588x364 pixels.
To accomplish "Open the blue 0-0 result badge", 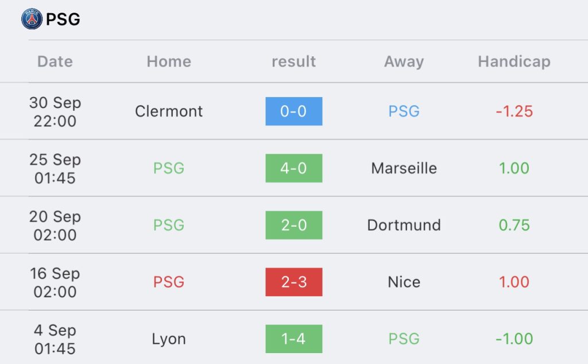I will (x=293, y=111).
